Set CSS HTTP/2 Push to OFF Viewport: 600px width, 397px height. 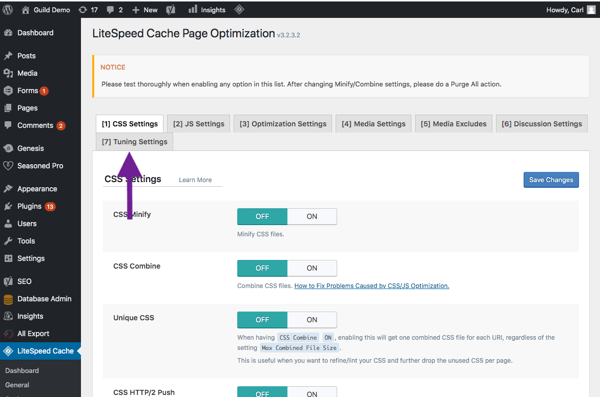(262, 392)
